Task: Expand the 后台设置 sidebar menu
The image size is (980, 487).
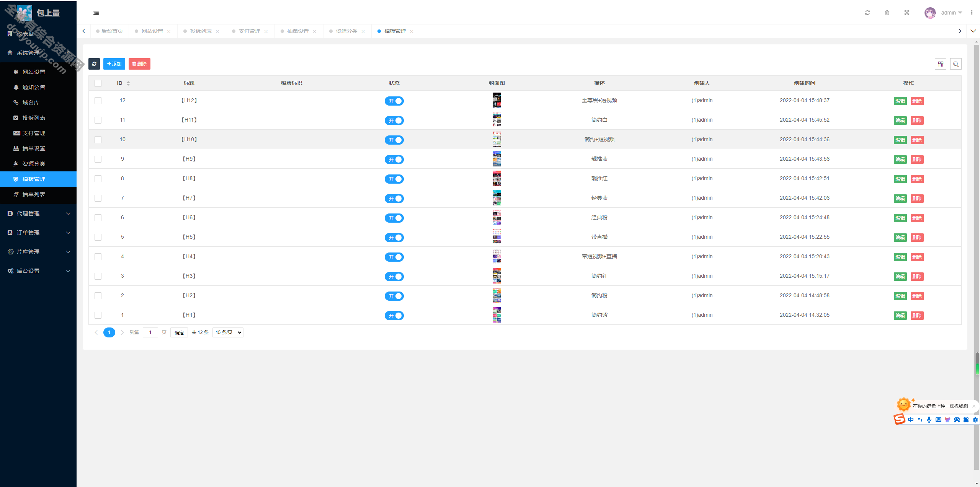Action: pos(38,271)
